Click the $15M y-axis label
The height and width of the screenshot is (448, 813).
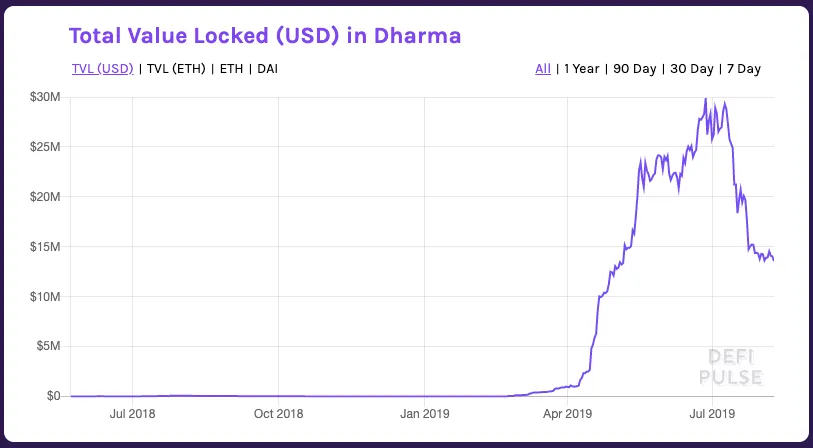pyautogui.click(x=46, y=247)
